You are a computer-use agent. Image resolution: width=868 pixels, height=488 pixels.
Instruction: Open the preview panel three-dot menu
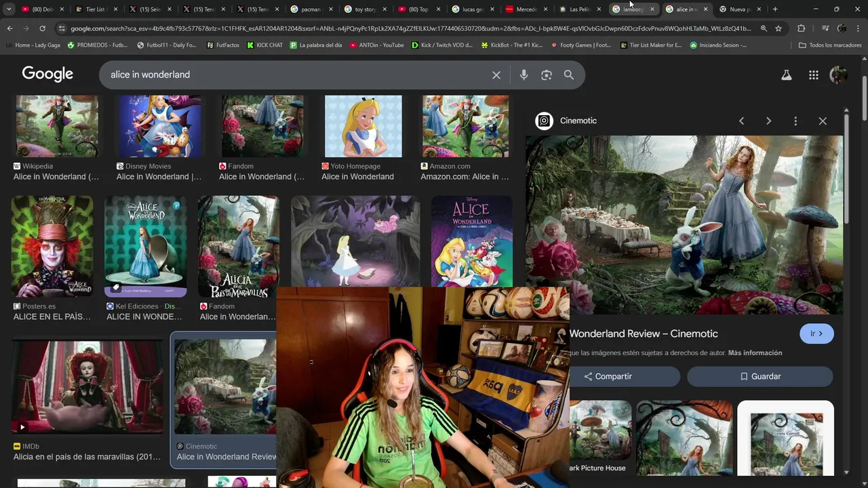click(x=795, y=121)
